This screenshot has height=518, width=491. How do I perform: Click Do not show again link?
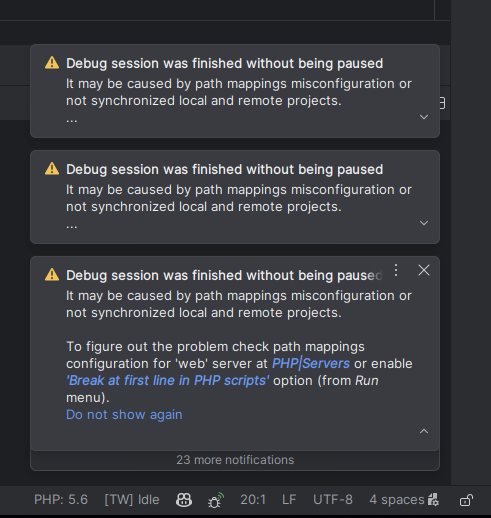click(x=124, y=415)
